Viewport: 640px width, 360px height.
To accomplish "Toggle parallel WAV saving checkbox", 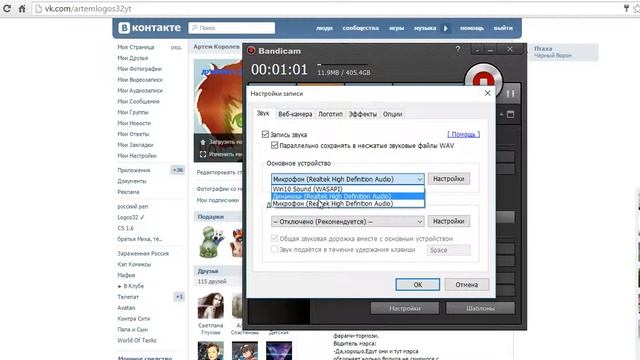I will pos(275,145).
